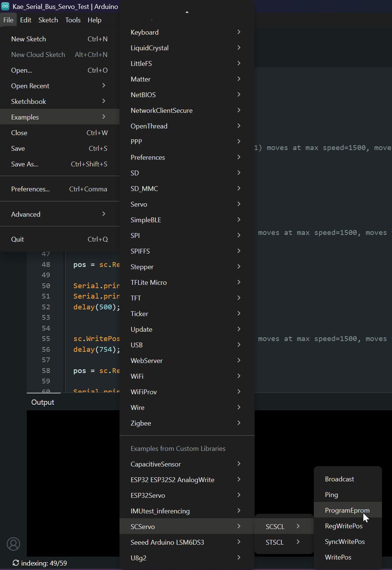Open Preferences... from File menu
This screenshot has height=570, width=392.
coord(60,189)
